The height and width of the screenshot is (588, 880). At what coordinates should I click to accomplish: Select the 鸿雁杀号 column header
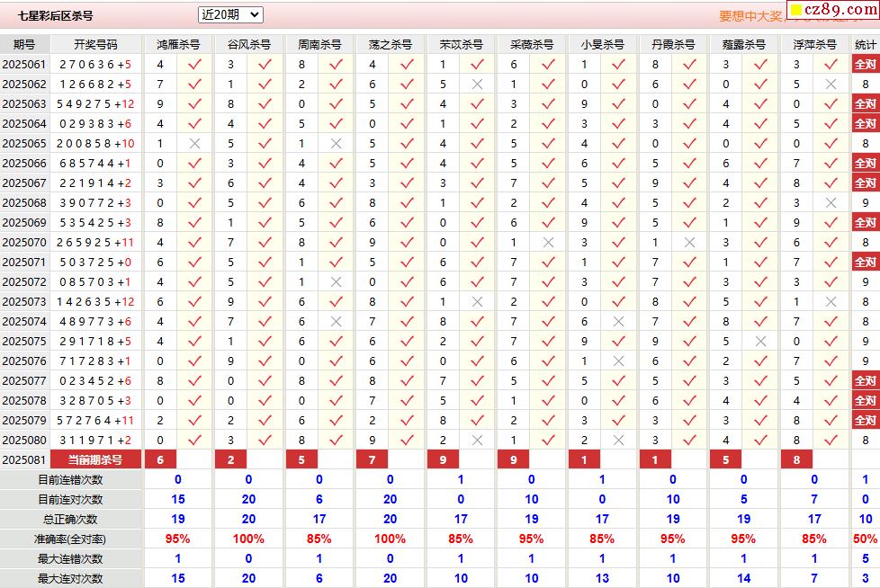(178, 44)
